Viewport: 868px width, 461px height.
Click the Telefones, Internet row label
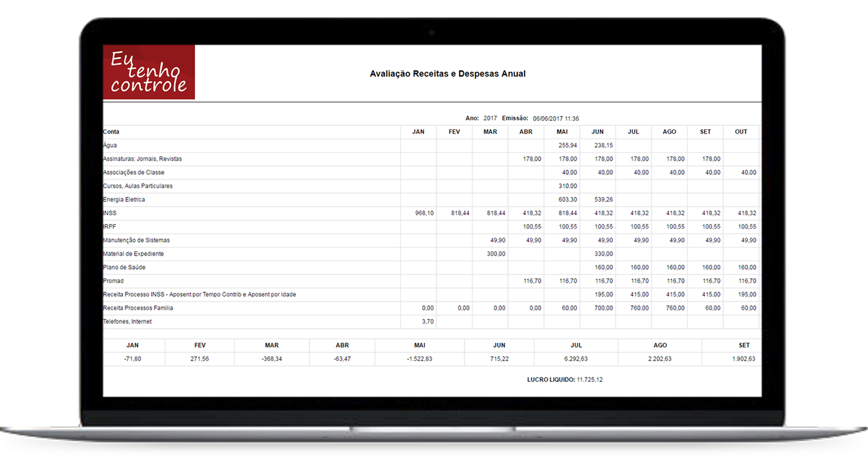click(x=127, y=322)
